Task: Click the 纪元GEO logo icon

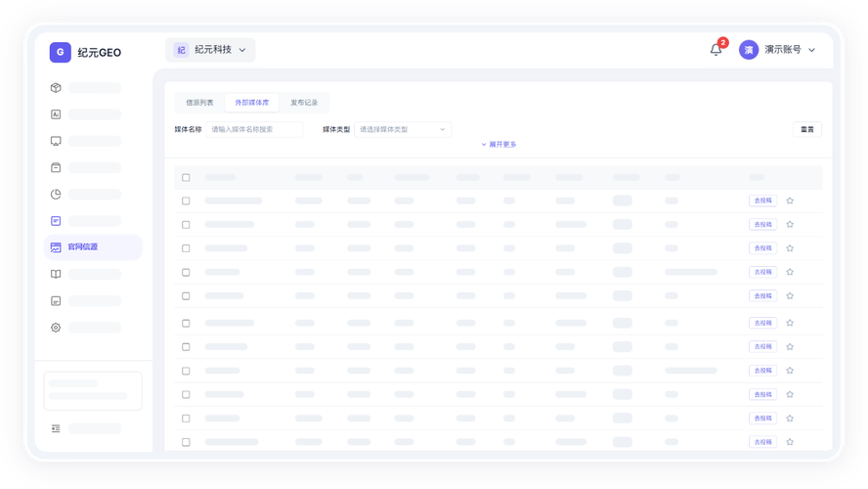Action: tap(61, 52)
